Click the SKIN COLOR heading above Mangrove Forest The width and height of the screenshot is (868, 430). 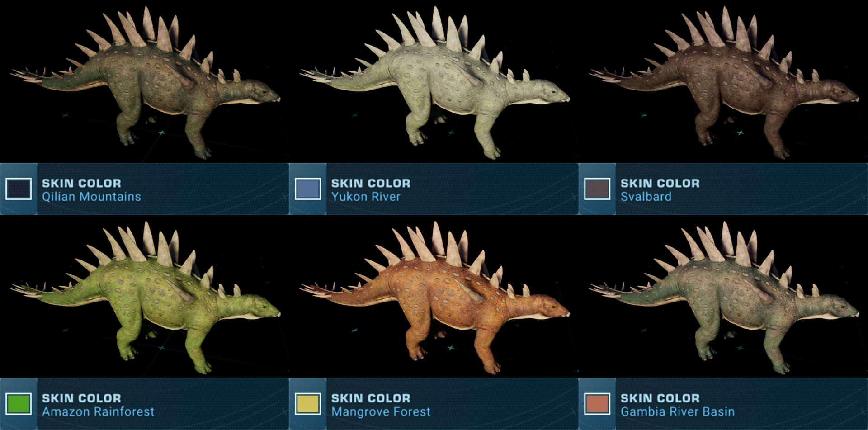(371, 398)
